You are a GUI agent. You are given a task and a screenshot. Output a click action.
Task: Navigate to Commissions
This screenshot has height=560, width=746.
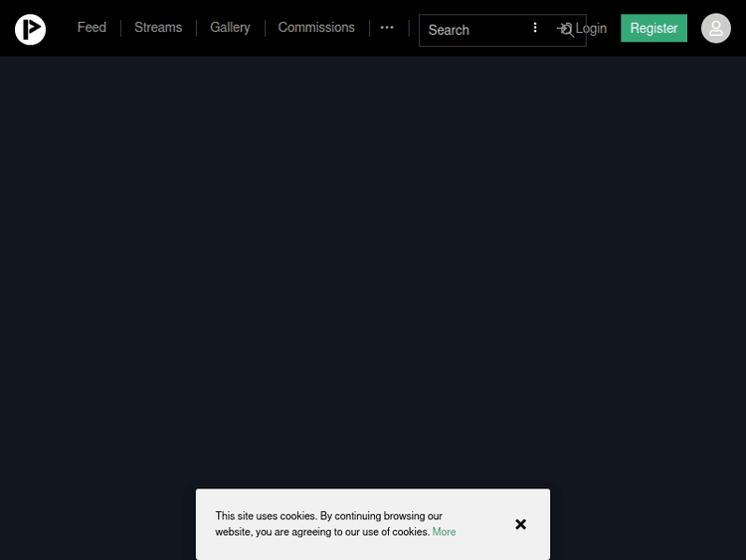(x=316, y=28)
